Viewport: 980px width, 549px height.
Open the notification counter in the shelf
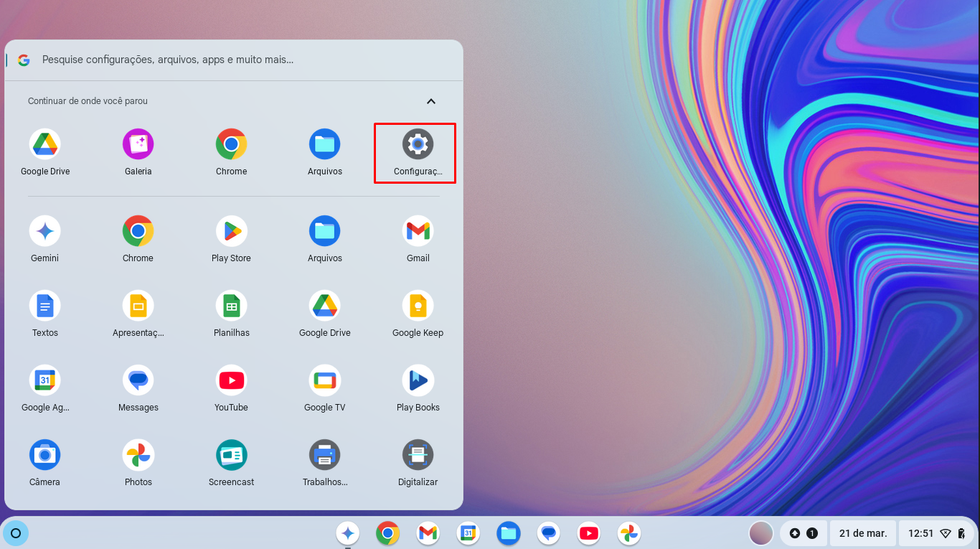click(x=804, y=533)
